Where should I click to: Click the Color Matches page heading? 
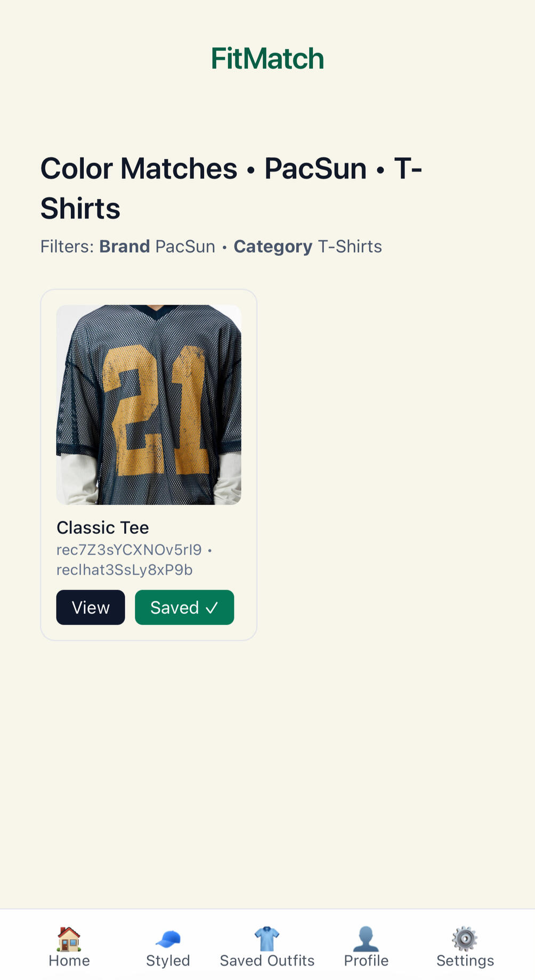click(231, 188)
